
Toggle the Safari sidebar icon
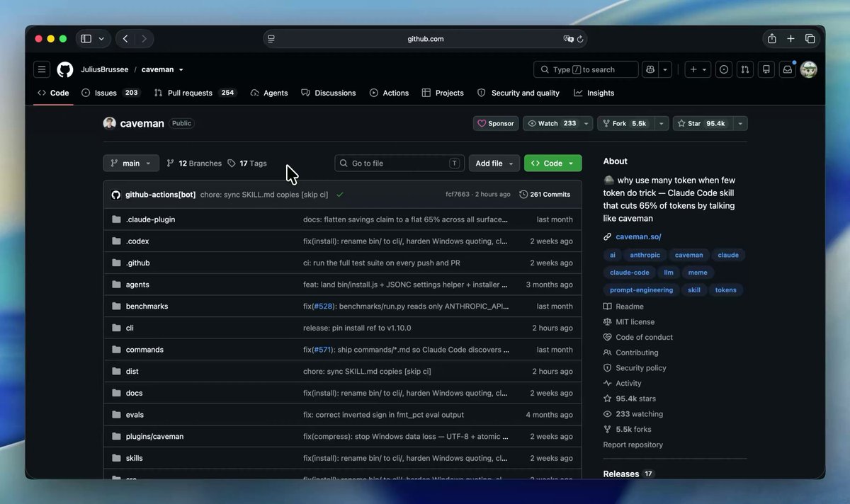tap(86, 39)
